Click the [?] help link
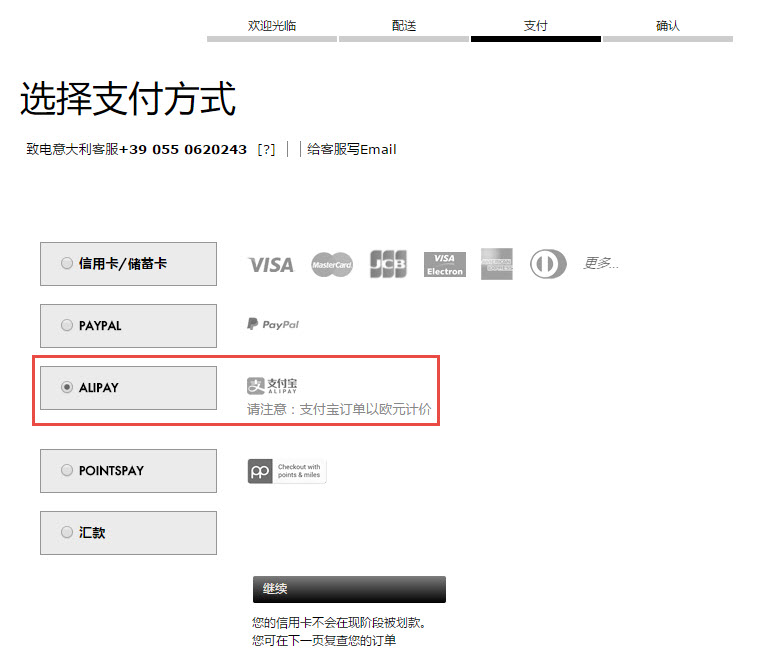769x665 pixels. (266, 149)
